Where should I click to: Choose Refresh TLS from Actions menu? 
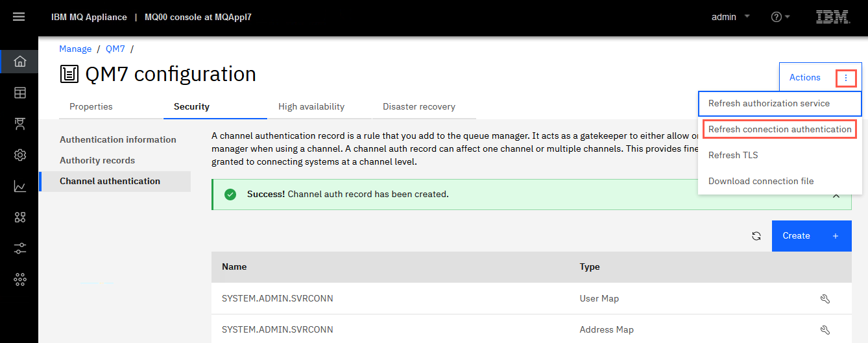click(x=780, y=155)
